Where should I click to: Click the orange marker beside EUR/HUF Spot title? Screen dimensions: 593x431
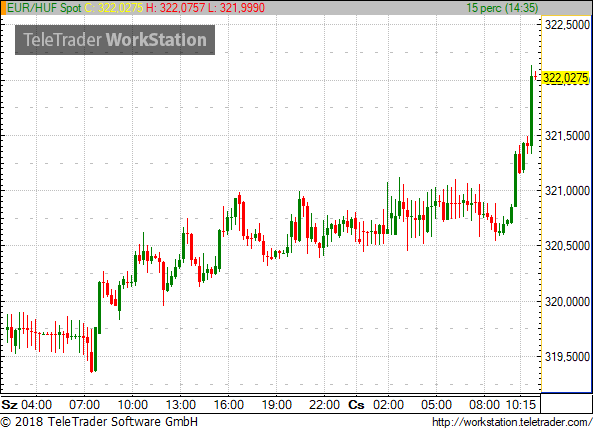point(3,8)
